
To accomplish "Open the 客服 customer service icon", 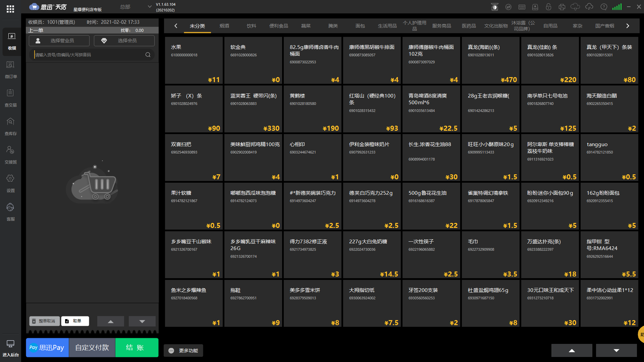I will pos(11,212).
